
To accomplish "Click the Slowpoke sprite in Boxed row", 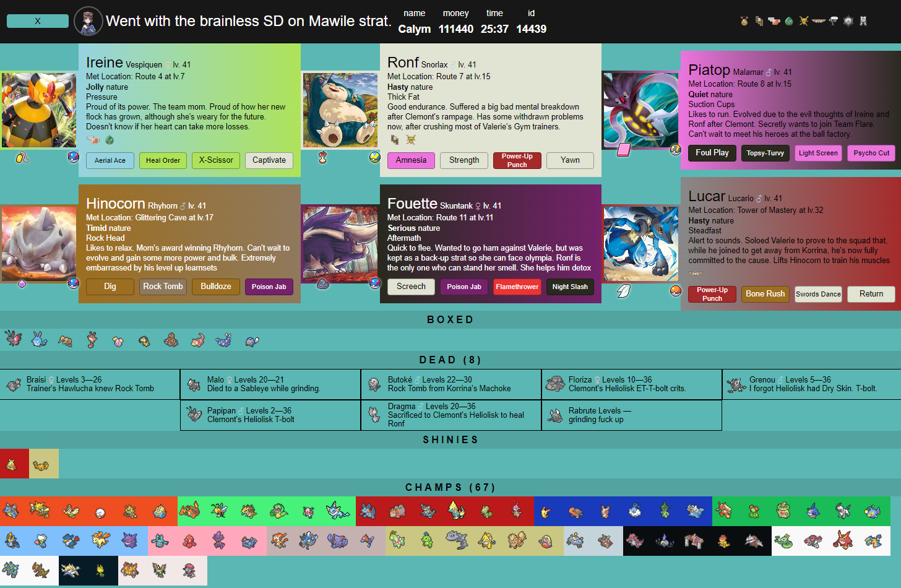I will click(x=198, y=340).
